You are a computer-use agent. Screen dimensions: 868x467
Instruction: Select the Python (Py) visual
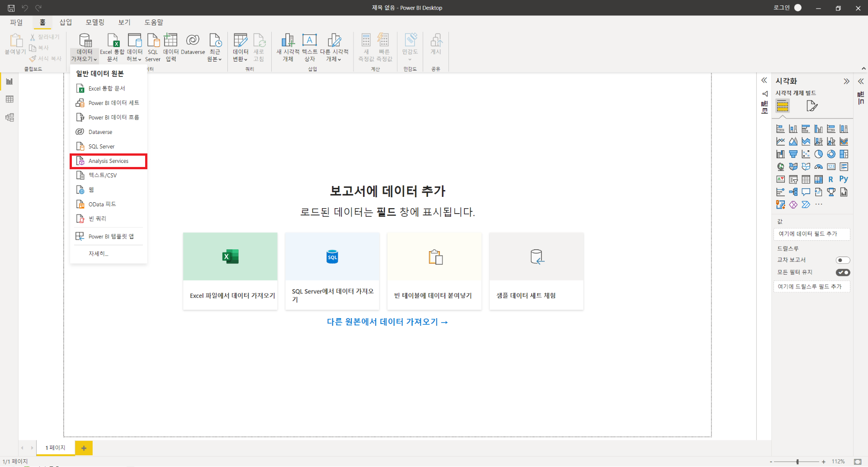point(844,179)
